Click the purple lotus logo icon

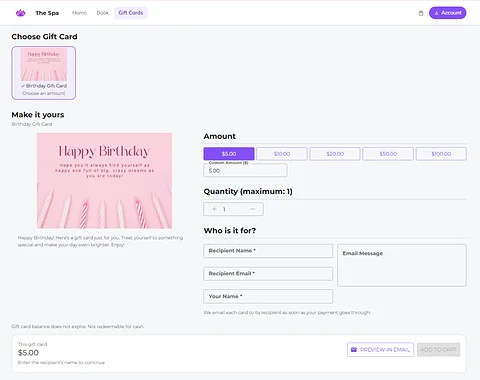(21, 13)
